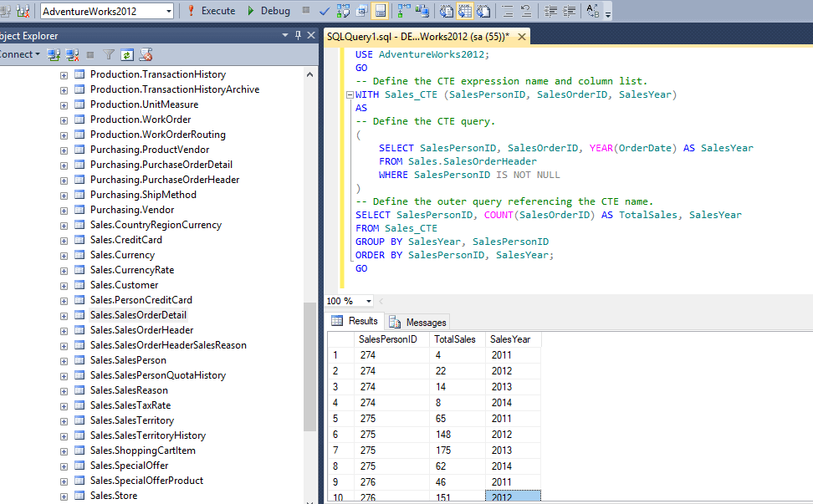
Task: Open the Display Estimated Execution Plan icon
Action: coord(343,11)
